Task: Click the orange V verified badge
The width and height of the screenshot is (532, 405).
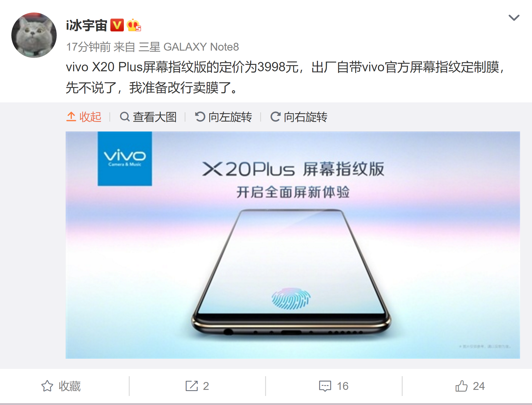Action: tap(117, 25)
